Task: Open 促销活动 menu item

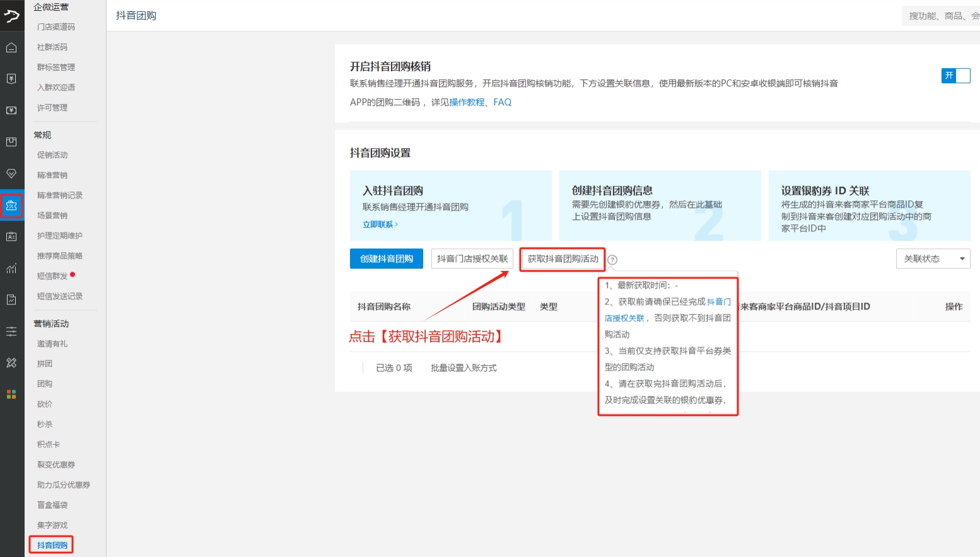Action: click(52, 155)
